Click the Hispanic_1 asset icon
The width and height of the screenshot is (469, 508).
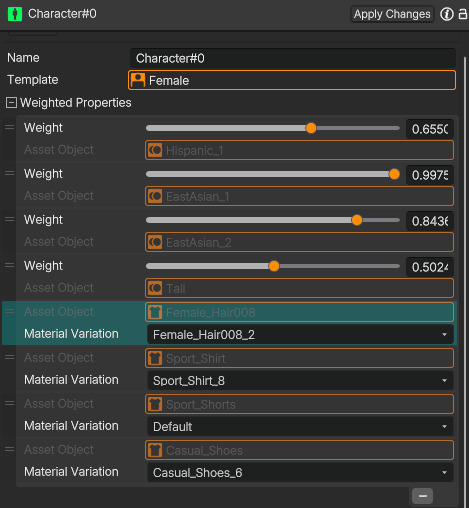[155, 150]
